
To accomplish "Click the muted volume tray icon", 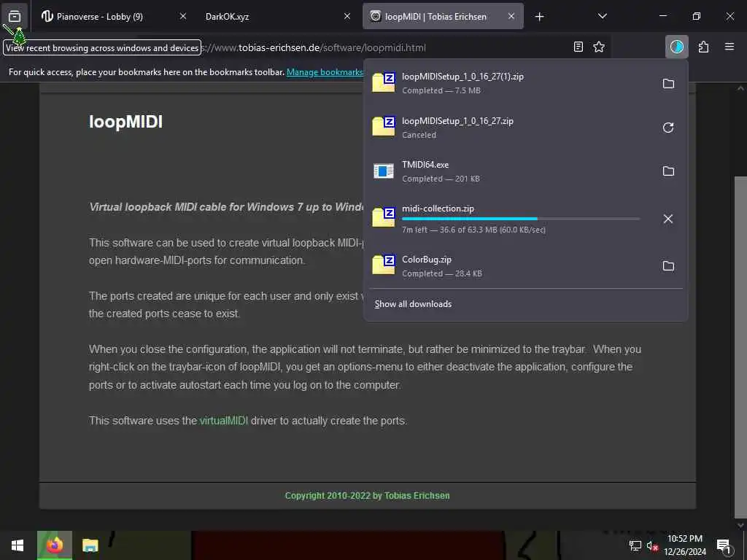I will point(652,545).
